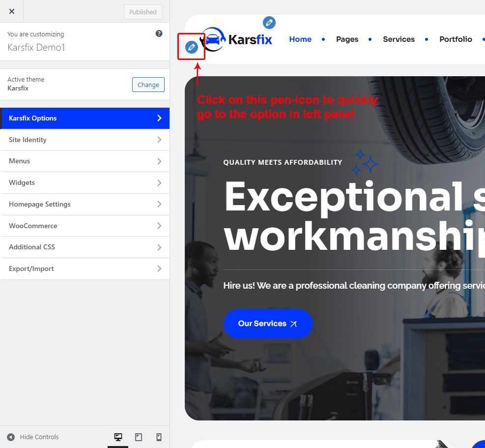
Task: Click the Hide Controls arrow icon
Action: point(11,437)
